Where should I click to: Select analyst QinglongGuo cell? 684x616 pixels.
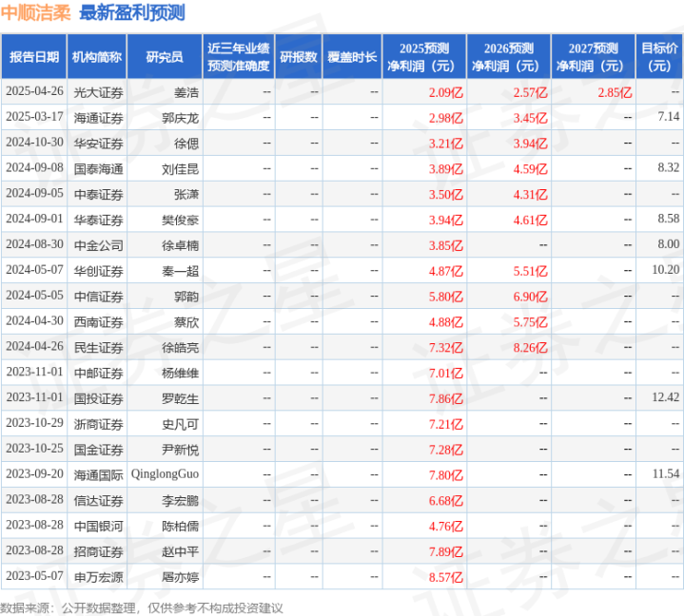[x=165, y=473]
